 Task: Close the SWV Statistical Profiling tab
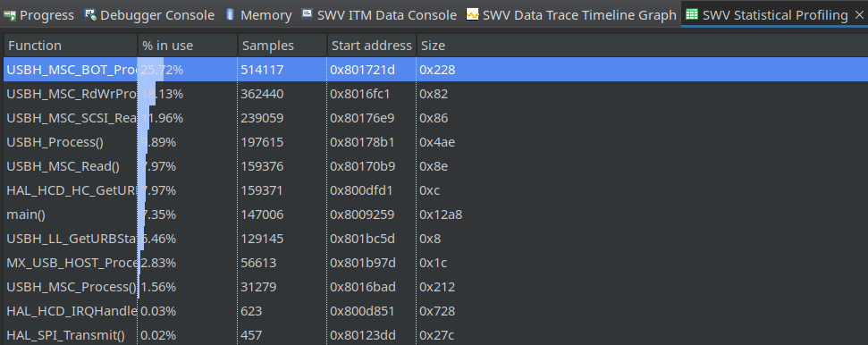pyautogui.click(x=858, y=15)
